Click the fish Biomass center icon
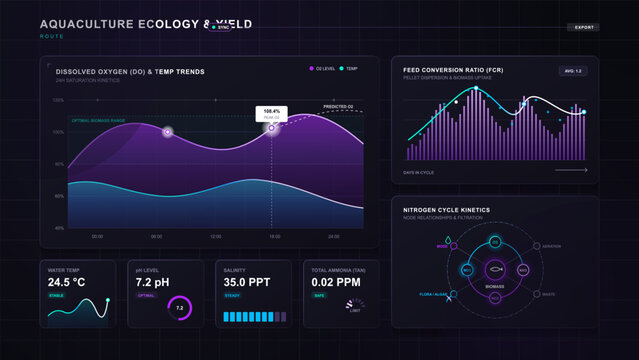Screen dimensions: 639x360 coord(495,269)
